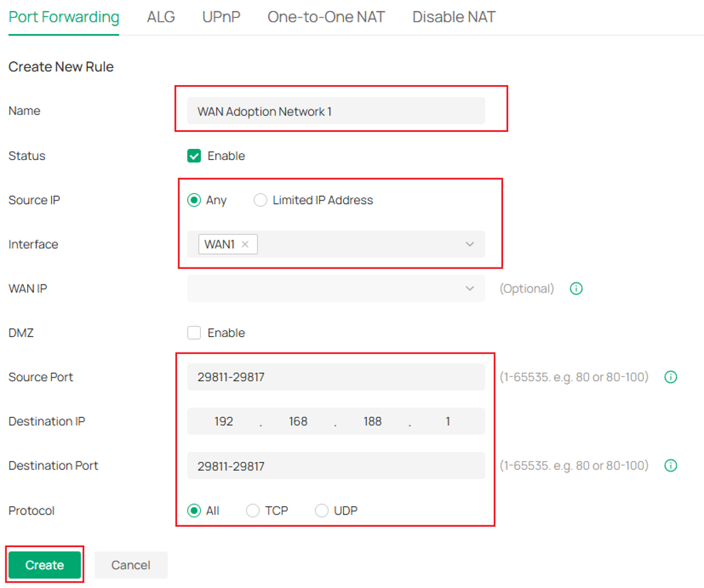Click the Destination Port range hint text
The width and height of the screenshot is (704, 588).
[574, 465]
